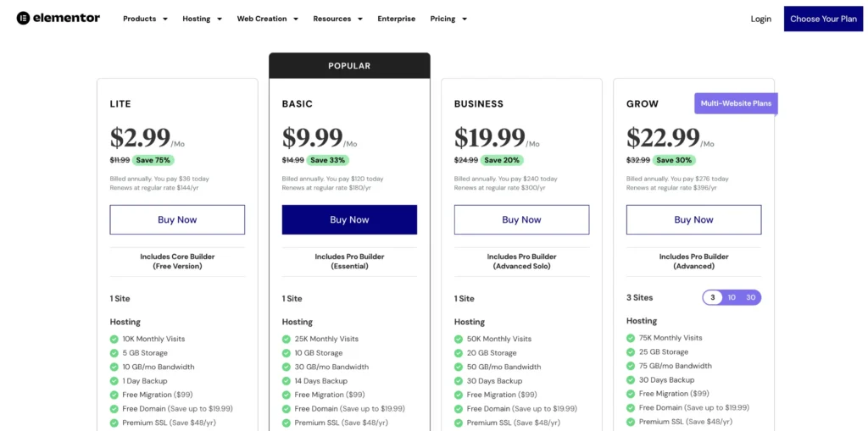
Task: Click checkmark icon beside Grow 30 Days Backup
Action: coord(631,380)
